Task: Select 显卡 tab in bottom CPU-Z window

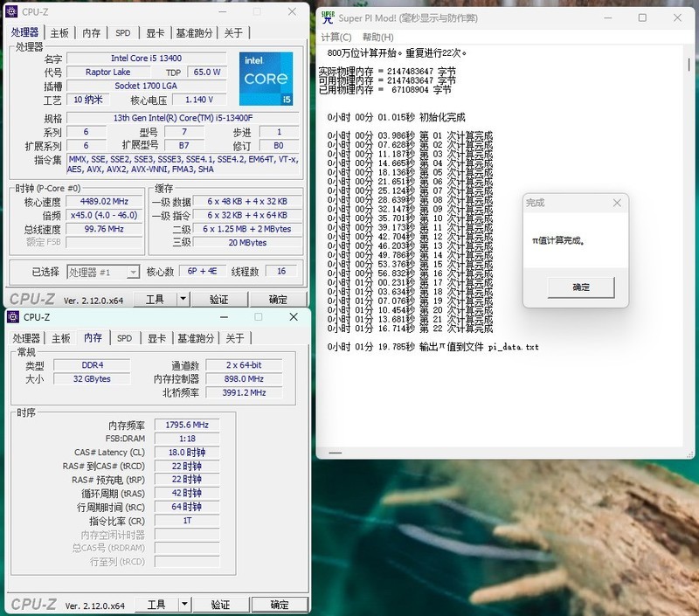Action: [x=156, y=338]
